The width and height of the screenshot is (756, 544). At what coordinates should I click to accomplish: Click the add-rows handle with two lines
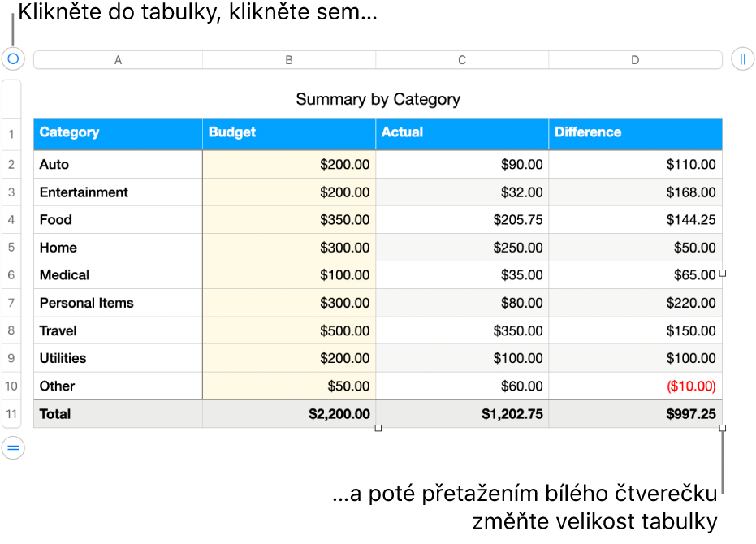click(x=12, y=447)
